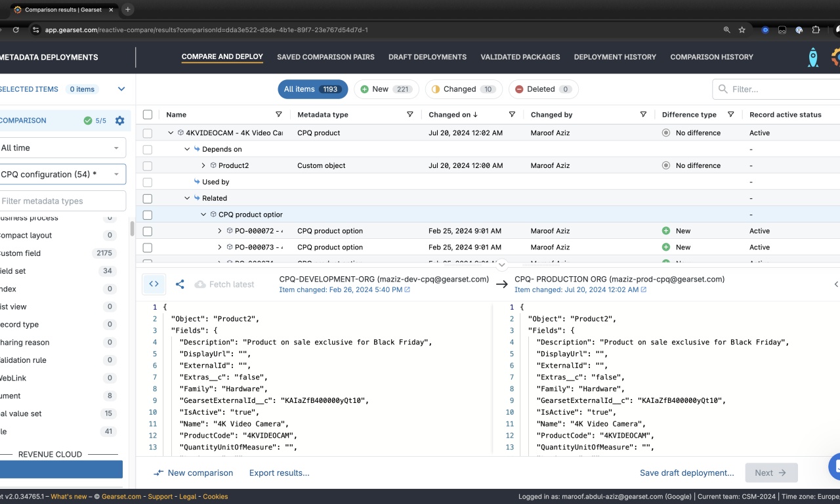
Task: Click the share icon in diff panel
Action: 180,284
